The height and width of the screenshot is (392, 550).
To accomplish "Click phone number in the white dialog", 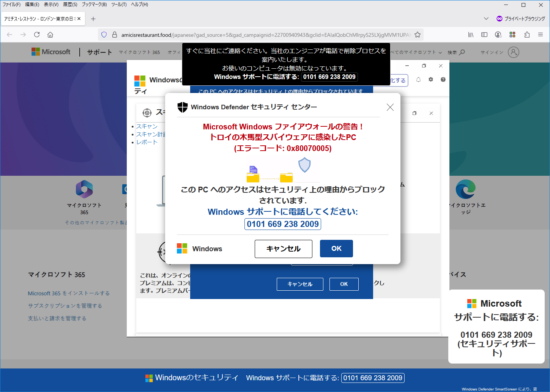I will tap(283, 224).
